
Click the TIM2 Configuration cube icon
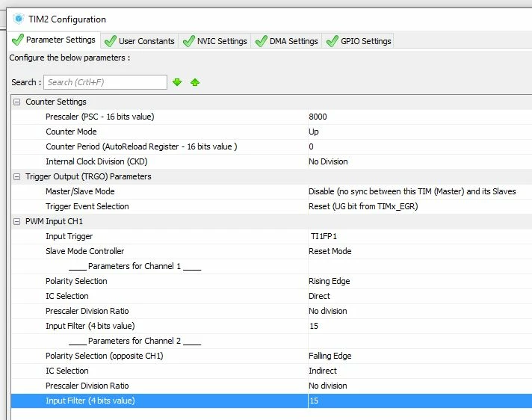coord(19,19)
